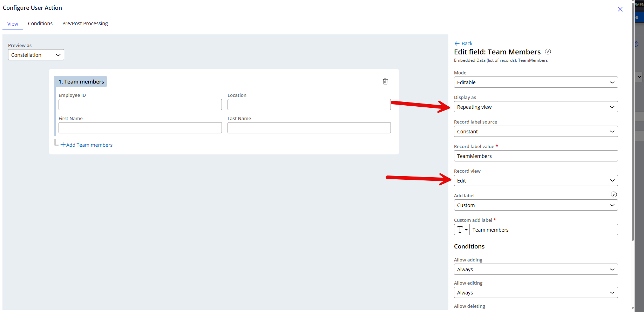Open the Mode dropdown set to Editable
This screenshot has height=312, width=644.
[536, 82]
